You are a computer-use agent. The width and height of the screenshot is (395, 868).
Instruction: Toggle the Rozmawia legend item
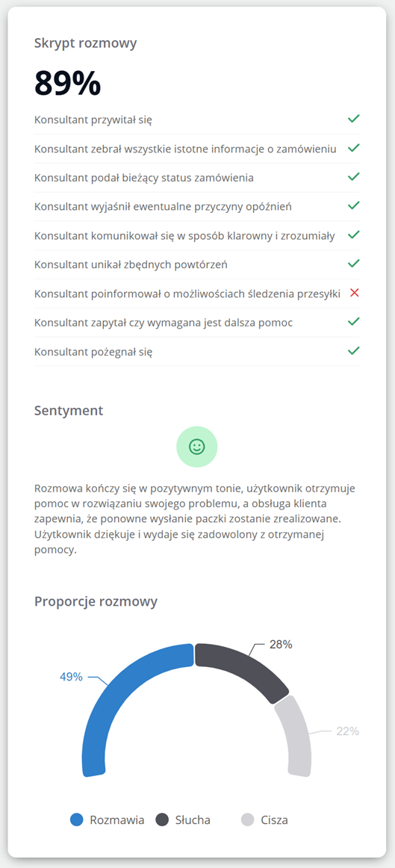pyautogui.click(x=108, y=820)
